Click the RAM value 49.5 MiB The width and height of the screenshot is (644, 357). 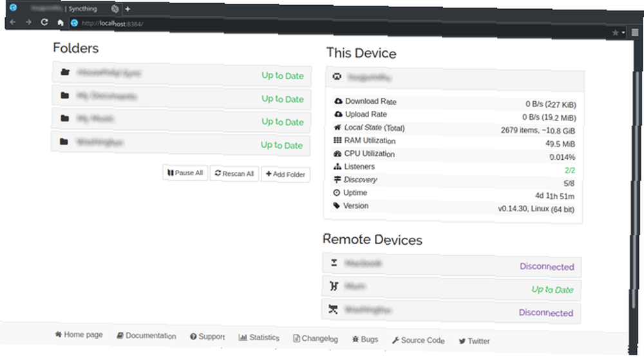(560, 144)
